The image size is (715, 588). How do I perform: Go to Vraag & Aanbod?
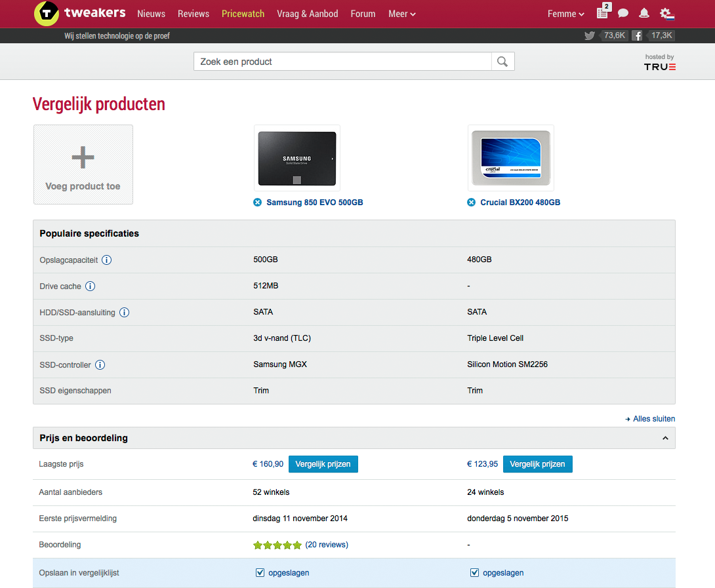[308, 14]
